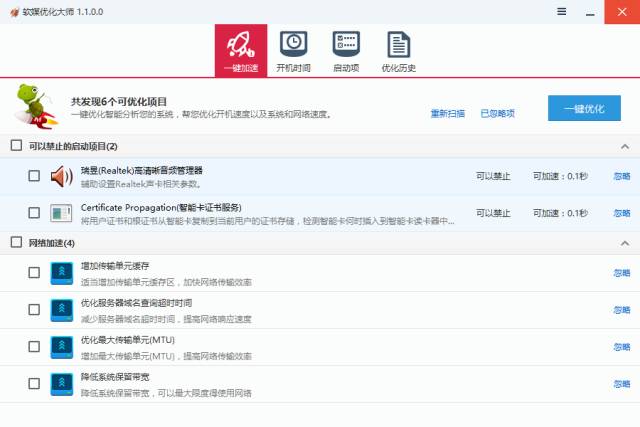This screenshot has height=427, width=640.
Task: Click 可加速：0.1秒 in Realtek row
Action: point(560,176)
